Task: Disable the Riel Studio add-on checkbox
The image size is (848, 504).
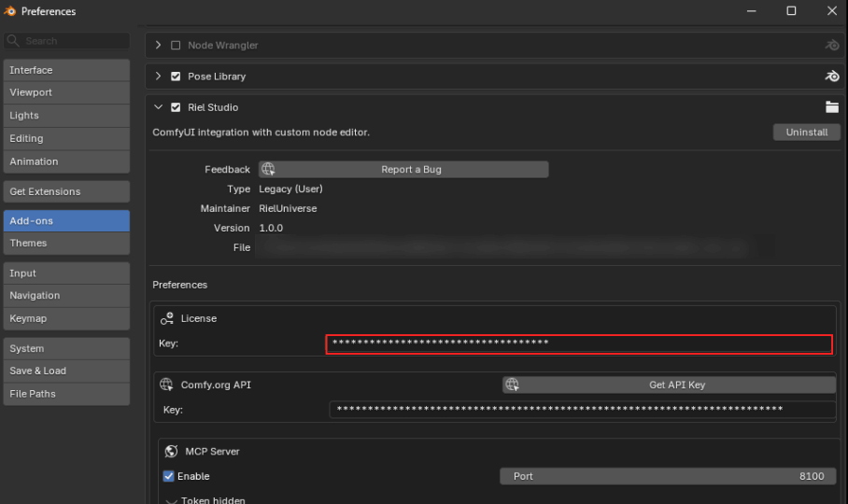Action: 176,107
